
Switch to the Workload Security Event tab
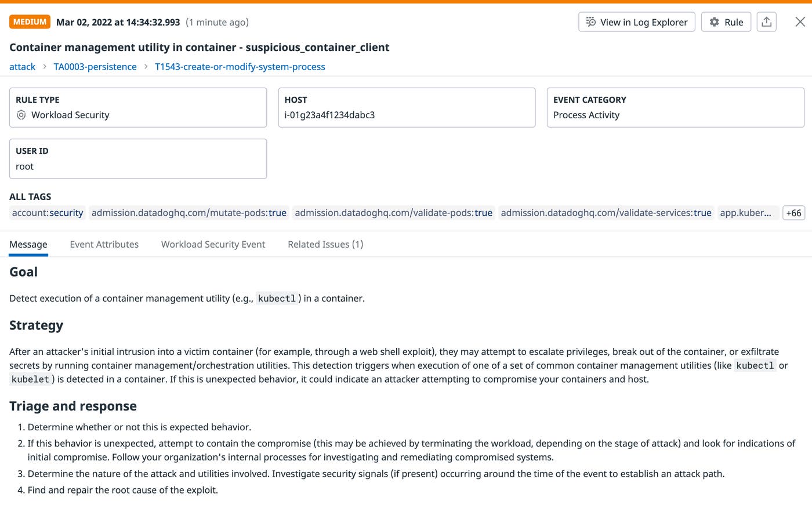click(x=213, y=244)
